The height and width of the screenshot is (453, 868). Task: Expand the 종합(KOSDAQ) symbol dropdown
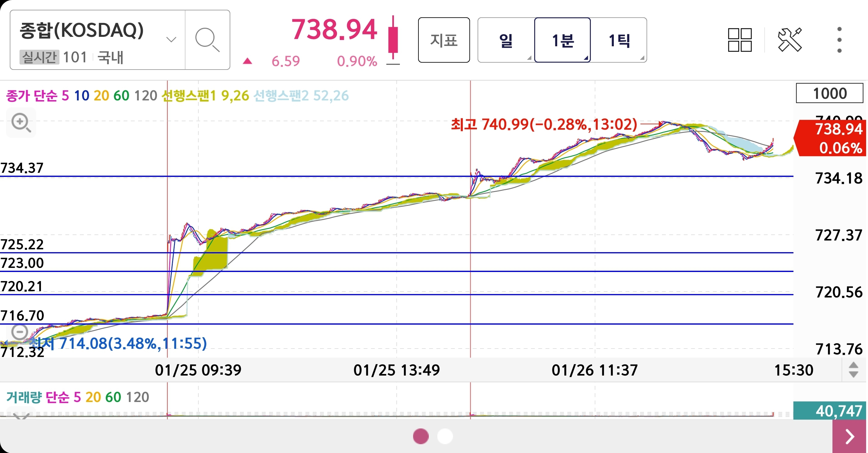coord(171,40)
